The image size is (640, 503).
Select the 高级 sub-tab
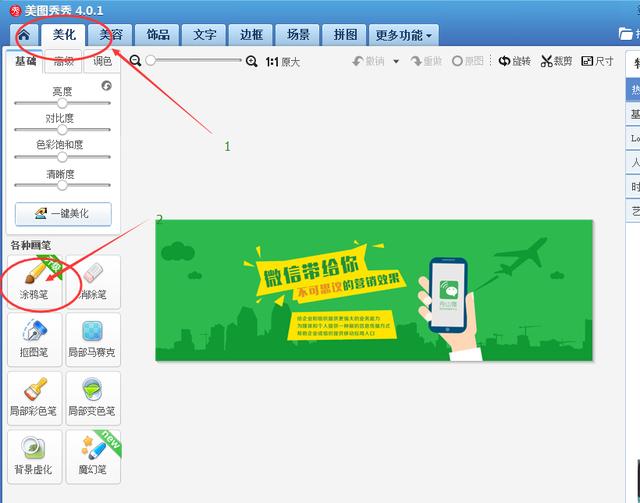click(64, 62)
